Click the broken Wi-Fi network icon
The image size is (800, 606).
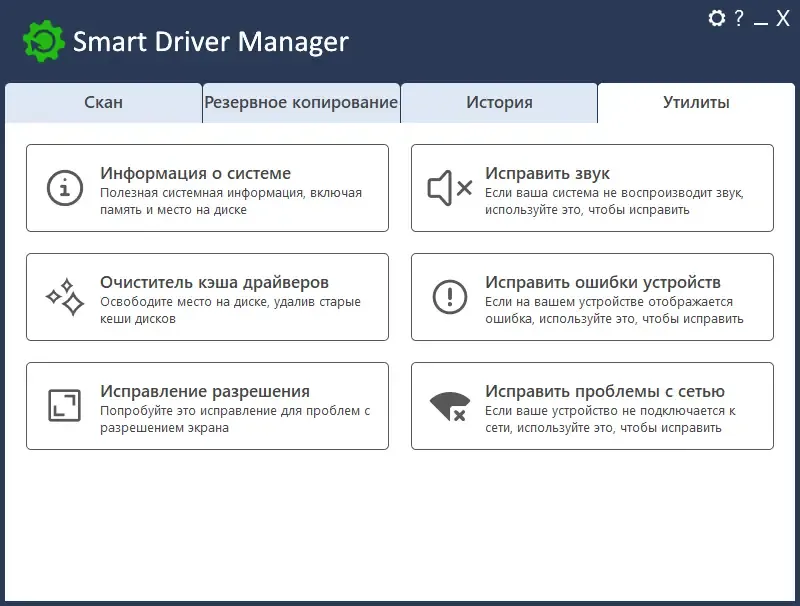coord(447,405)
